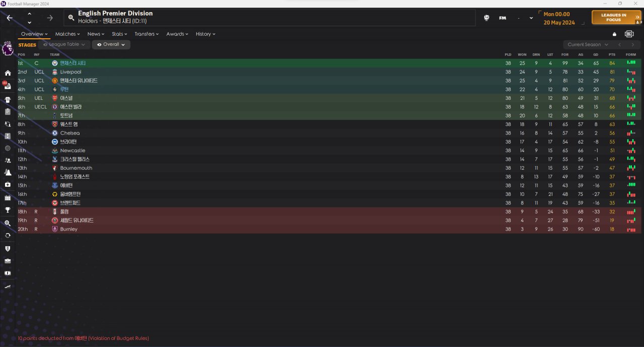Sort table by GD column header
Screen dimensions: 644x347
click(x=596, y=54)
